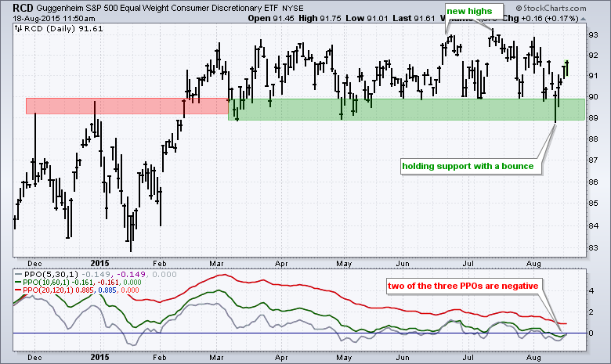Image resolution: width=611 pixels, height=364 pixels.
Task: Click the Dec label beneath the PPO panel
Action: point(34,358)
